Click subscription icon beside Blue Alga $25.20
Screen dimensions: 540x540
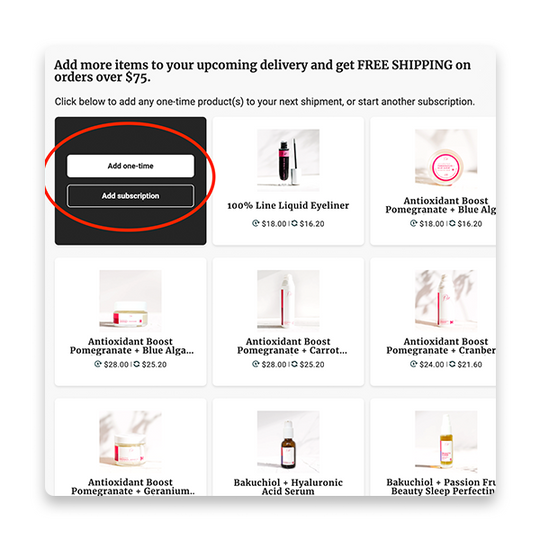click(137, 364)
